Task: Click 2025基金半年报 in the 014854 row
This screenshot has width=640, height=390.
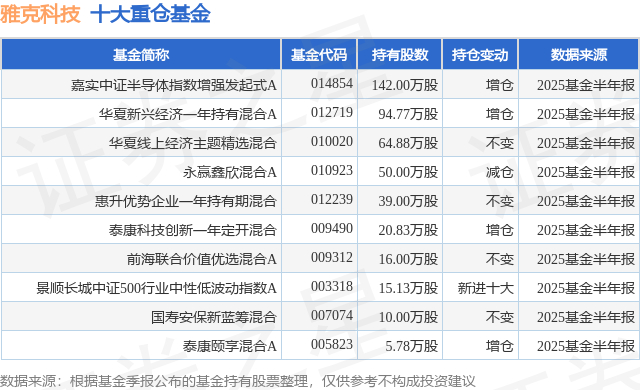Action: tap(586, 85)
